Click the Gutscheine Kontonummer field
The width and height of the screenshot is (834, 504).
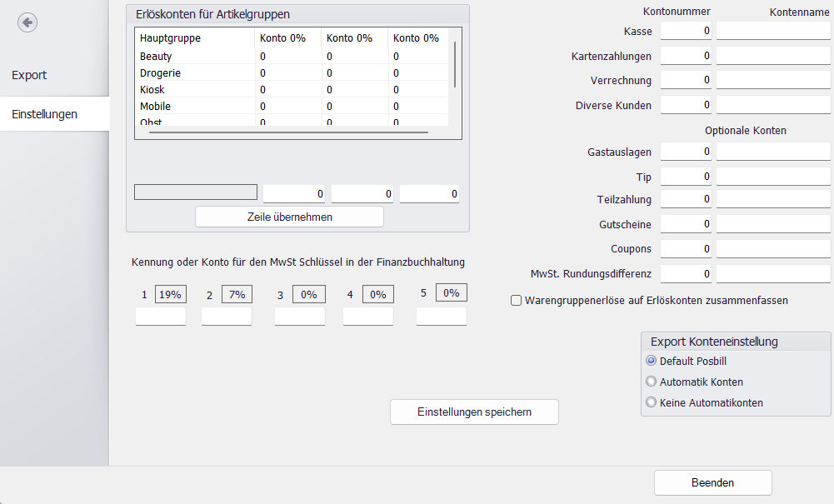pos(686,224)
